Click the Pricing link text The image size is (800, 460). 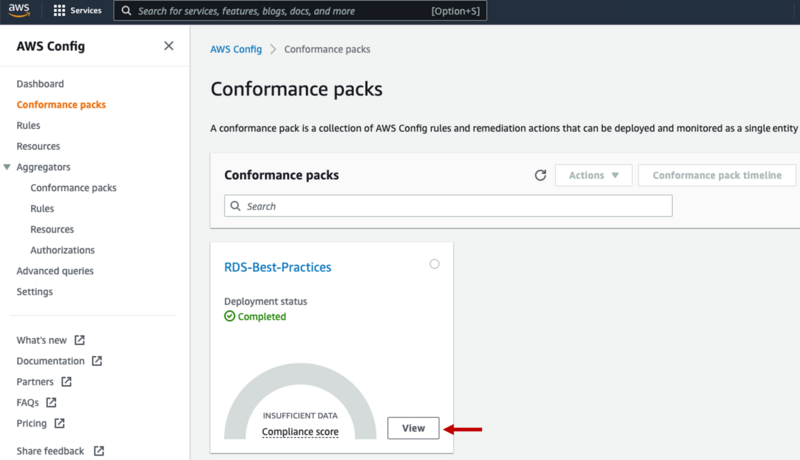[31, 423]
